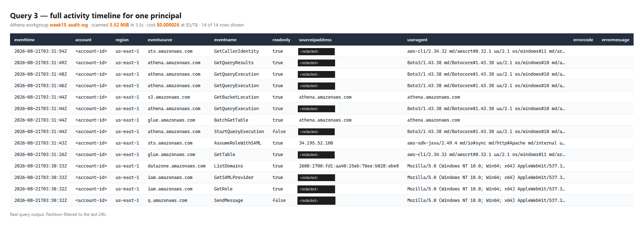Viewport: 644px width, 227px height.
Task: Sort by the eventname column header
Action: click(x=225, y=40)
